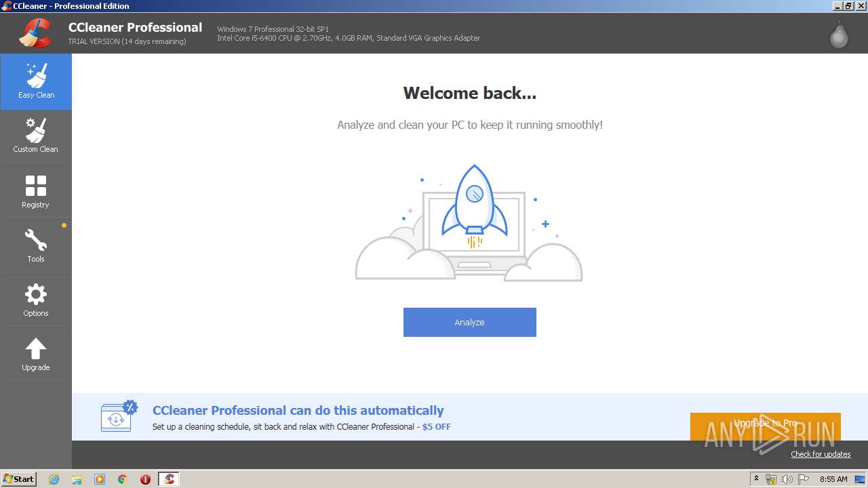
Task: Show hidden system tray icons
Action: [x=756, y=479]
